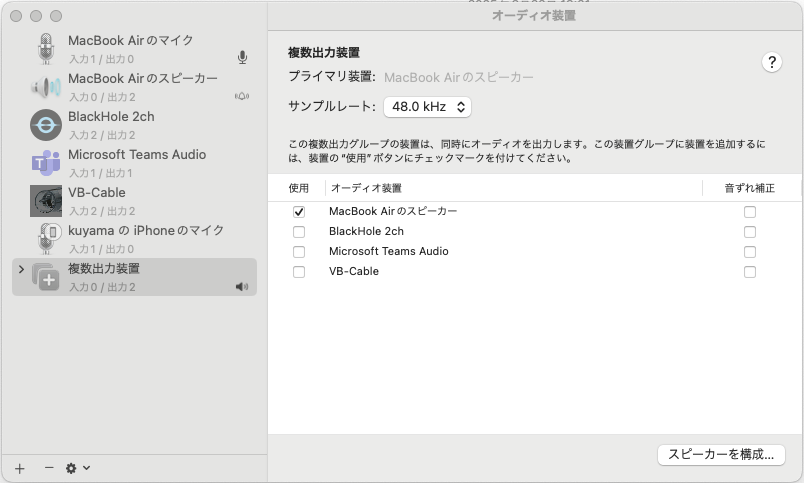The height and width of the screenshot is (483, 804).
Task: Click the 音ずれ補正 column header
Action: coord(749,188)
